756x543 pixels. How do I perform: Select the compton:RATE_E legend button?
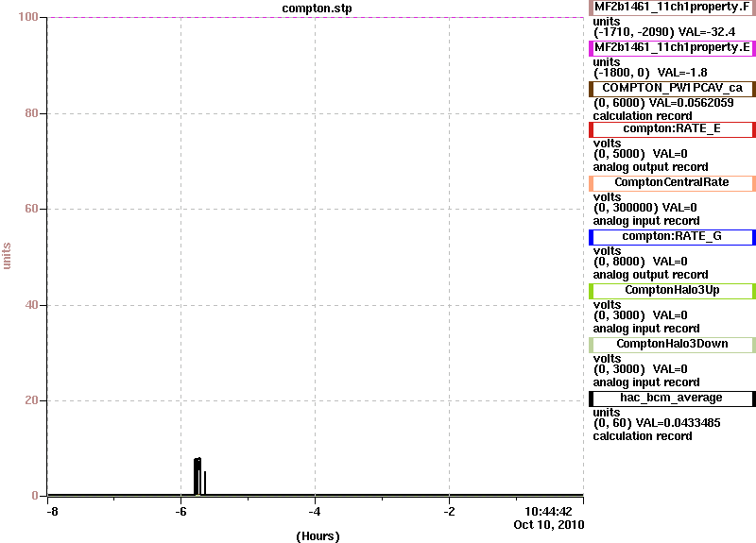(x=672, y=129)
